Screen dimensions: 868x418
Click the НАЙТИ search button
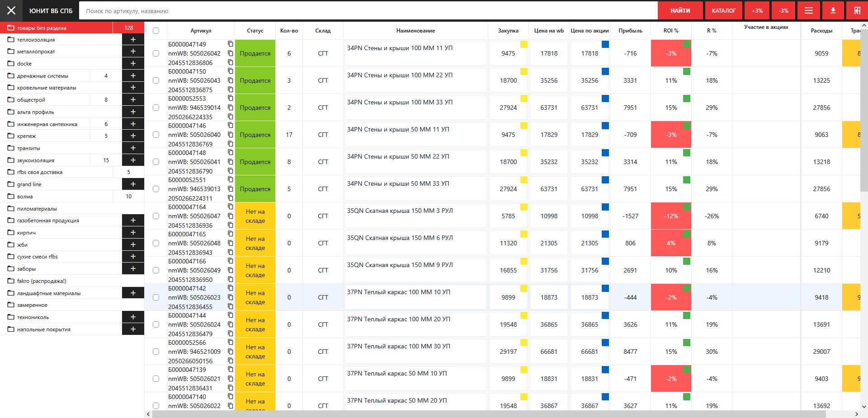[680, 10]
